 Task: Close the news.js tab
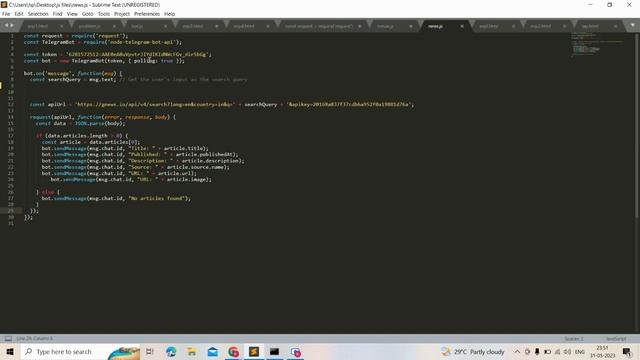pos(462,26)
